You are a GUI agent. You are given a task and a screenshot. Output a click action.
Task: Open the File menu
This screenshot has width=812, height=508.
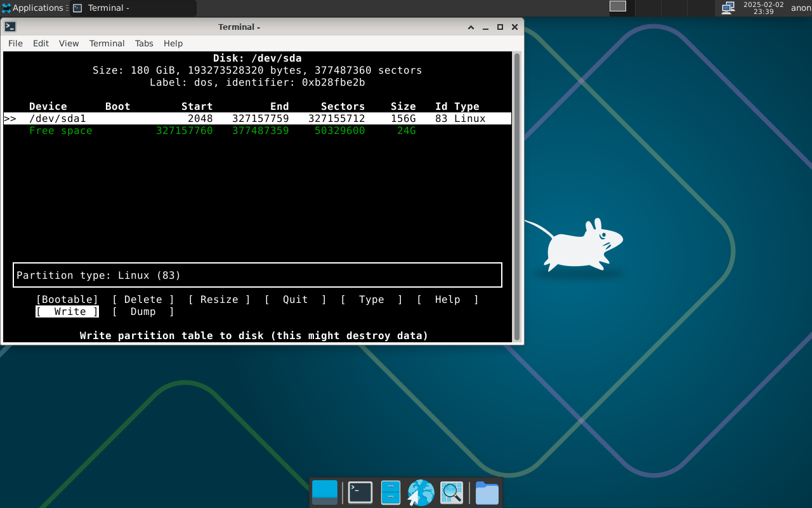[15, 43]
